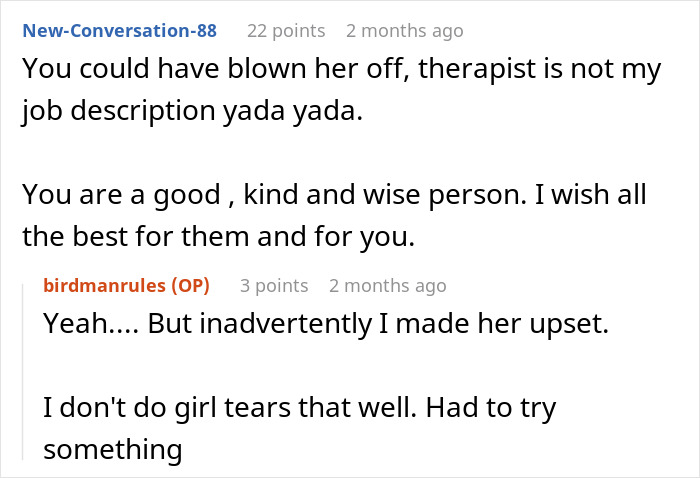
Task: Click the "22 points" score label
Action: tap(284, 31)
